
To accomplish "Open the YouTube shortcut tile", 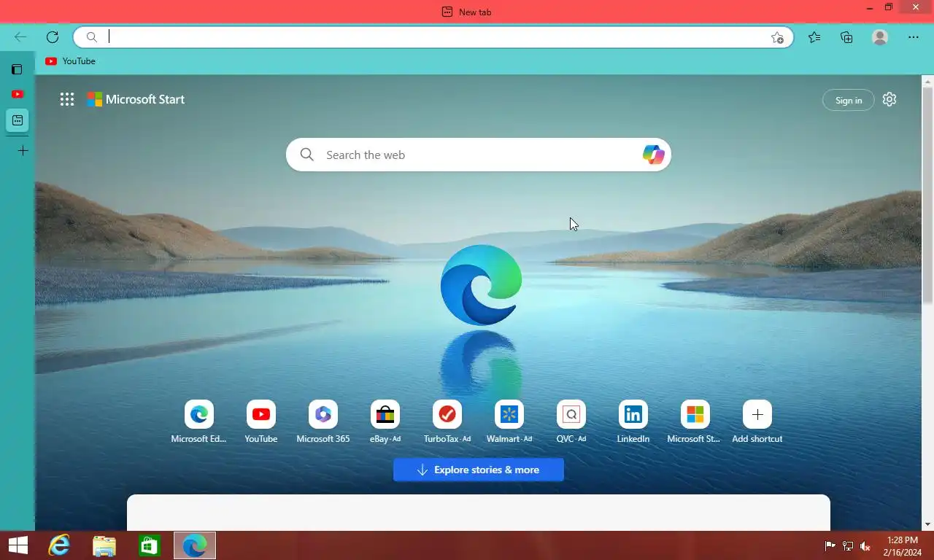I will 261,422.
